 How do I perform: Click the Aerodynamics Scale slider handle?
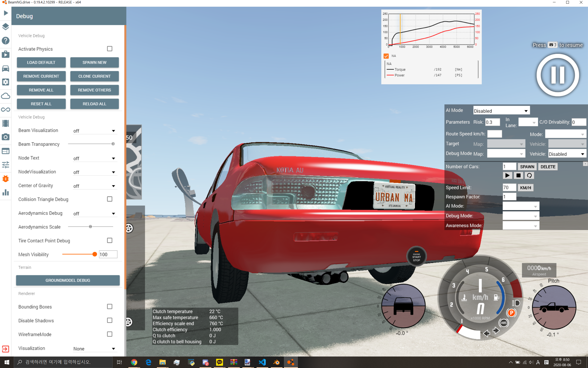tap(90, 227)
